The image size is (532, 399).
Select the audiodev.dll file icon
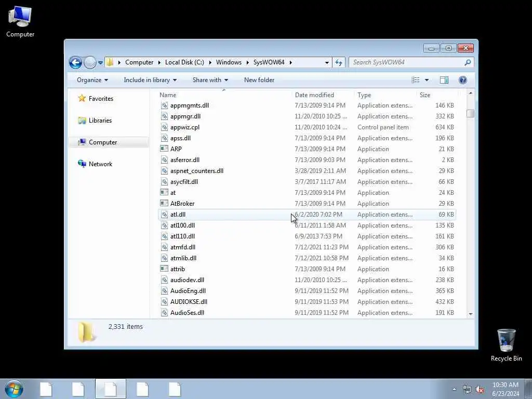(164, 280)
